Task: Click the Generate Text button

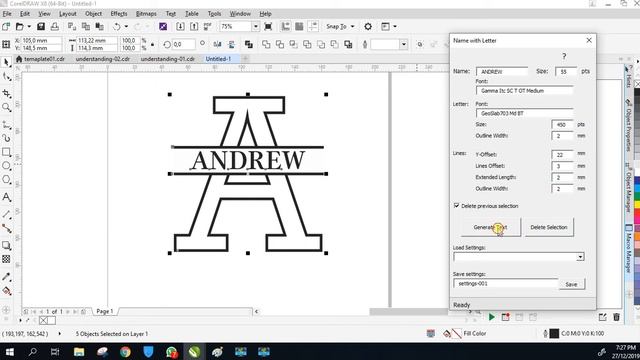Action: coord(491,227)
